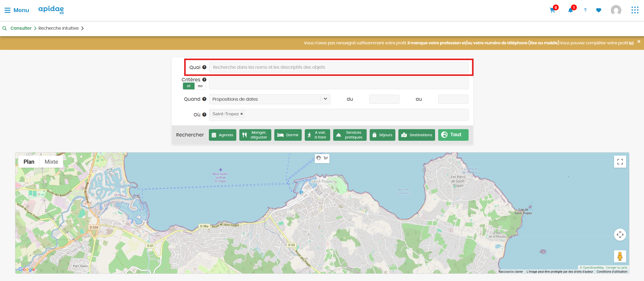Viewport: 644px width, 281px height.
Task: Show help for the Quoi field
Action: click(x=204, y=67)
